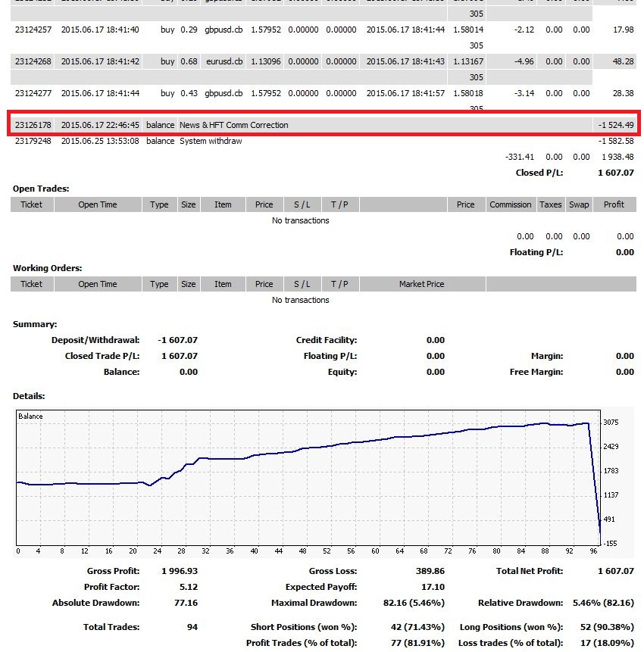Click ticket 23124268 in the trade list
Image resolution: width=644 pixels, height=652 pixels.
pyautogui.click(x=33, y=61)
